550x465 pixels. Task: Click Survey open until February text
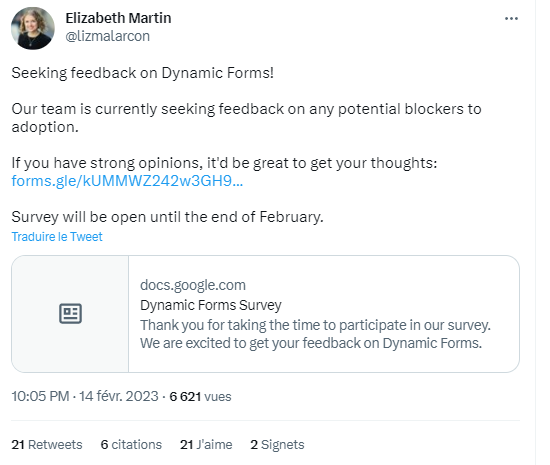click(x=167, y=217)
